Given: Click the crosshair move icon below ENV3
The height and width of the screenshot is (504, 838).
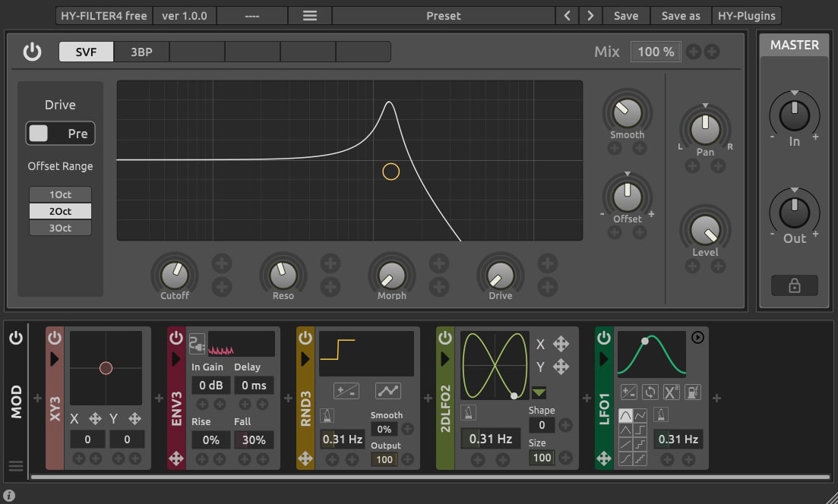Looking at the screenshot, I should [176, 458].
